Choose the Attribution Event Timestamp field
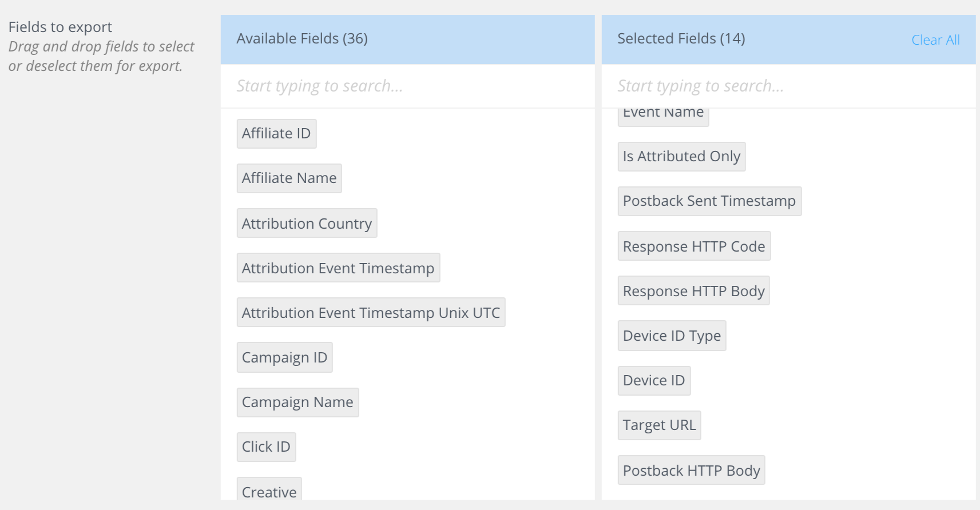 click(x=338, y=268)
